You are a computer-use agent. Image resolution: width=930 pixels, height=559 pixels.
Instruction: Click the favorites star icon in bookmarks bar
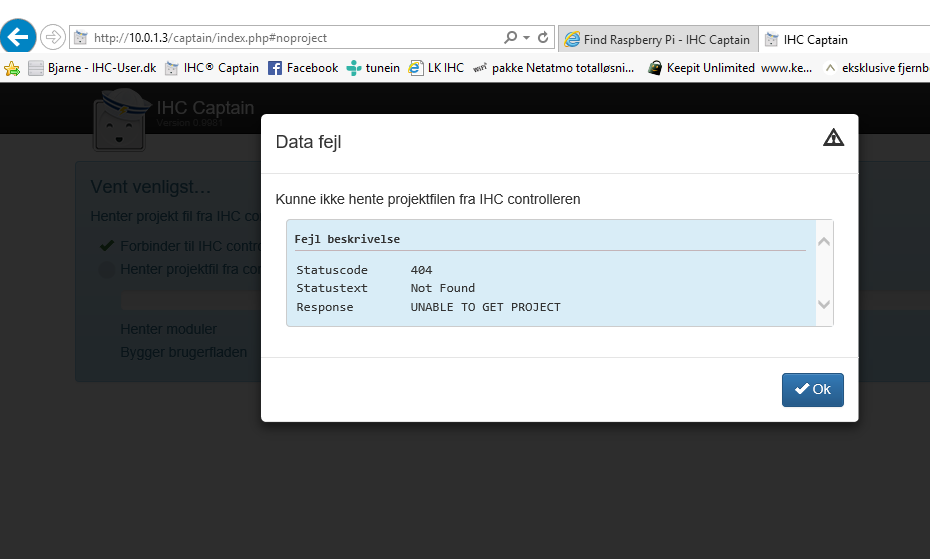12,68
